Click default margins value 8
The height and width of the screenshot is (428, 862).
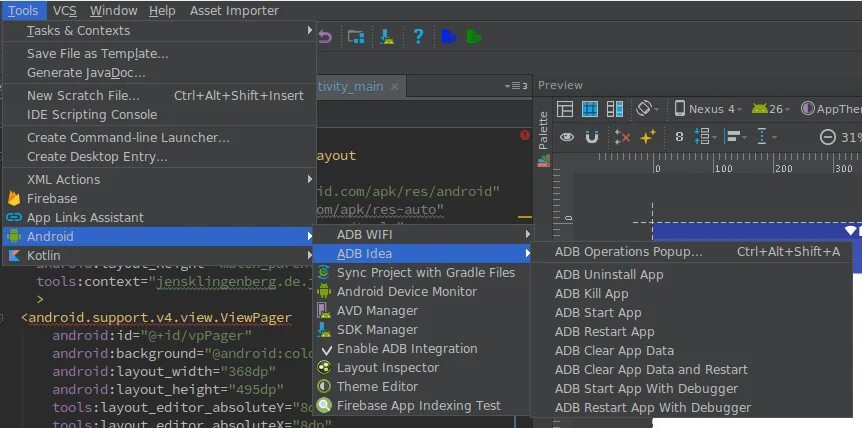pos(679,137)
